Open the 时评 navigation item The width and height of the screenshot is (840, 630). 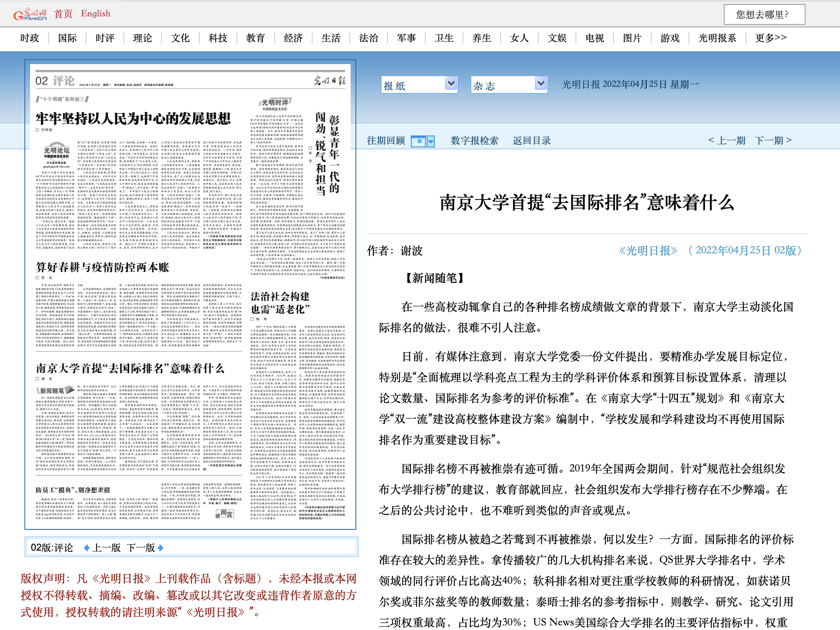(105, 38)
